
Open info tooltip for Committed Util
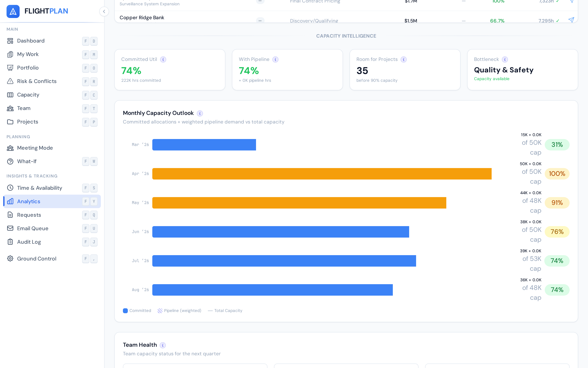163,59
